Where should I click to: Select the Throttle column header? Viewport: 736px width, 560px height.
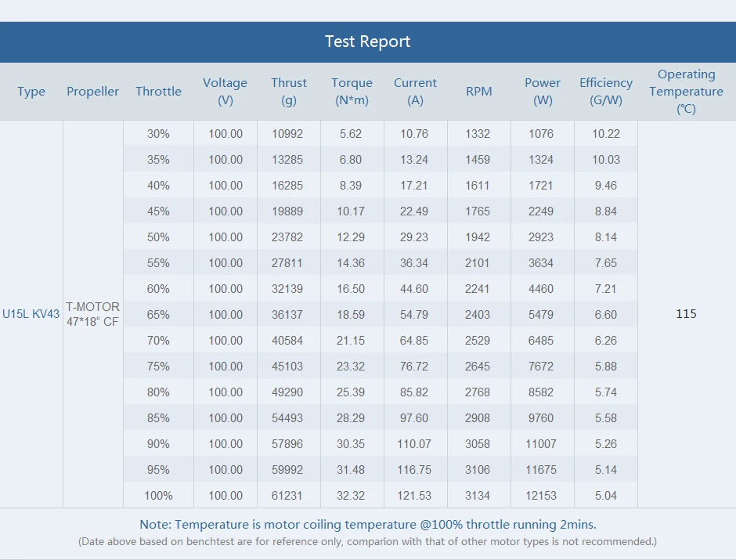point(158,91)
